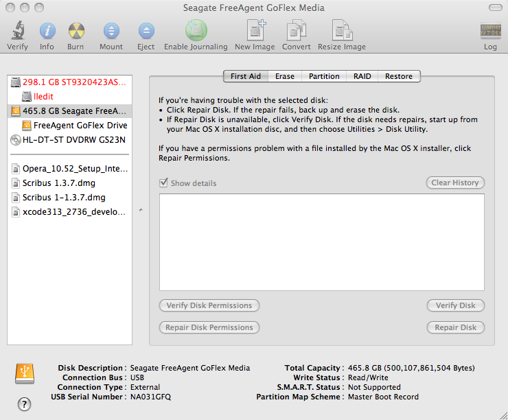Click the Convert toolbar icon
Viewport: 508px width, 420px height.
pos(297,30)
